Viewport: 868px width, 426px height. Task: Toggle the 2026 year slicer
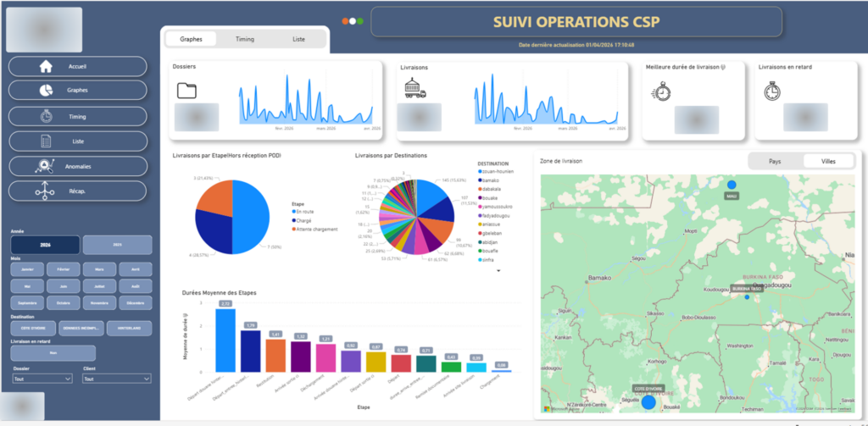[46, 245]
